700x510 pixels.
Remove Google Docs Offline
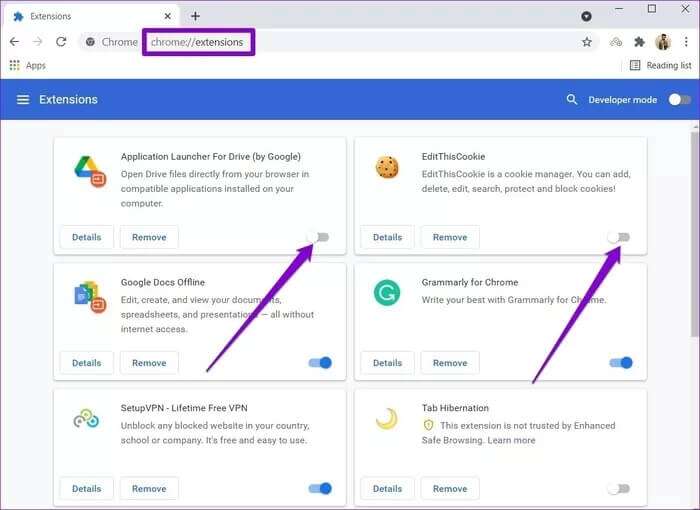coord(149,363)
